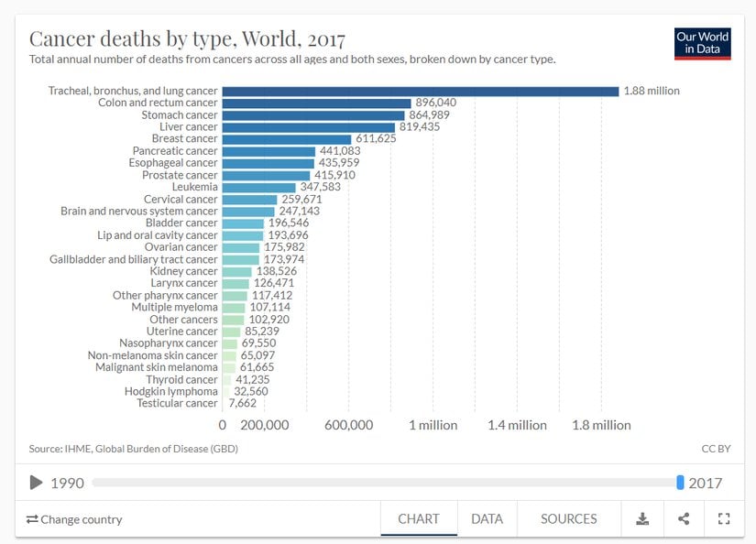The height and width of the screenshot is (544, 756).
Task: Click the chart title Cancer deaths by type
Action: 187,39
